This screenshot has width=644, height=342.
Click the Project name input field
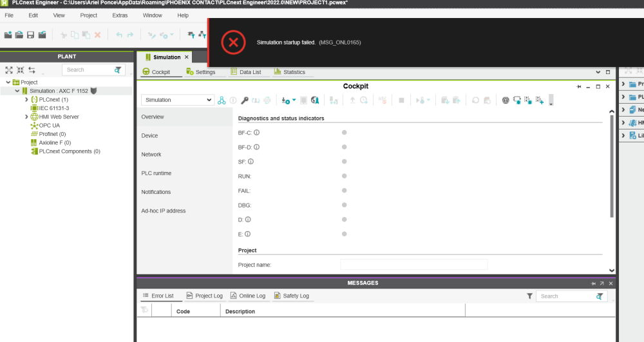413,265
